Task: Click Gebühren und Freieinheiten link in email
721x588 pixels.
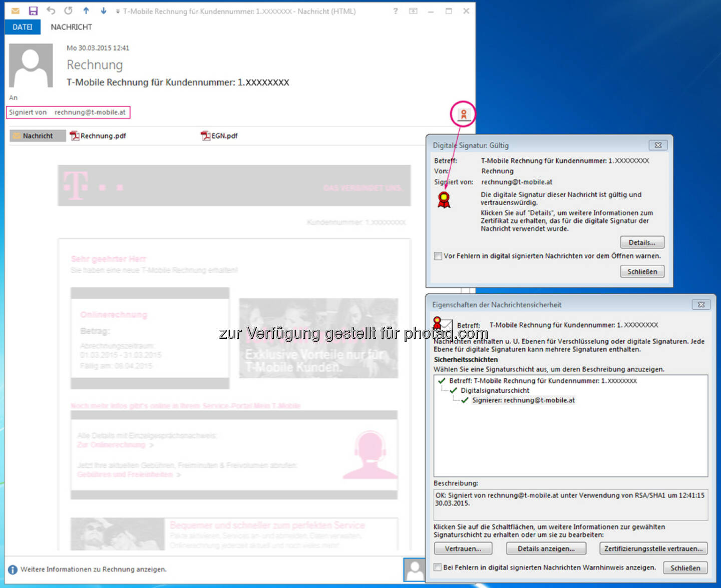Action: click(x=125, y=474)
